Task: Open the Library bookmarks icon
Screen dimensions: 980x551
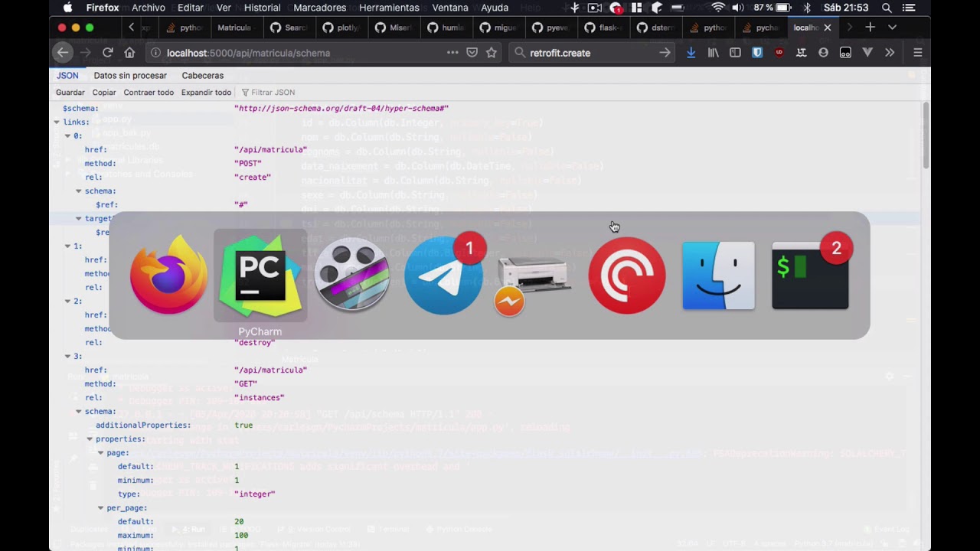Action: [713, 53]
